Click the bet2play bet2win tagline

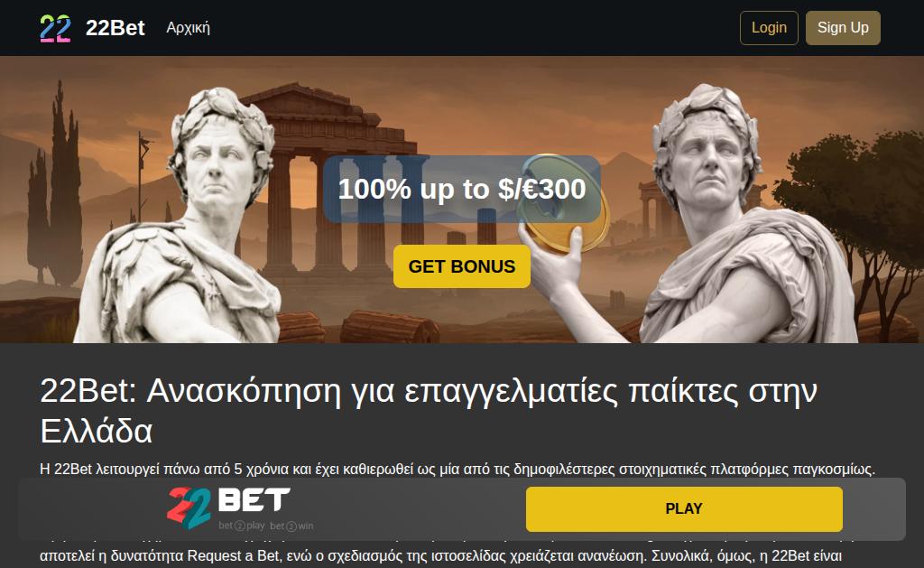(266, 526)
